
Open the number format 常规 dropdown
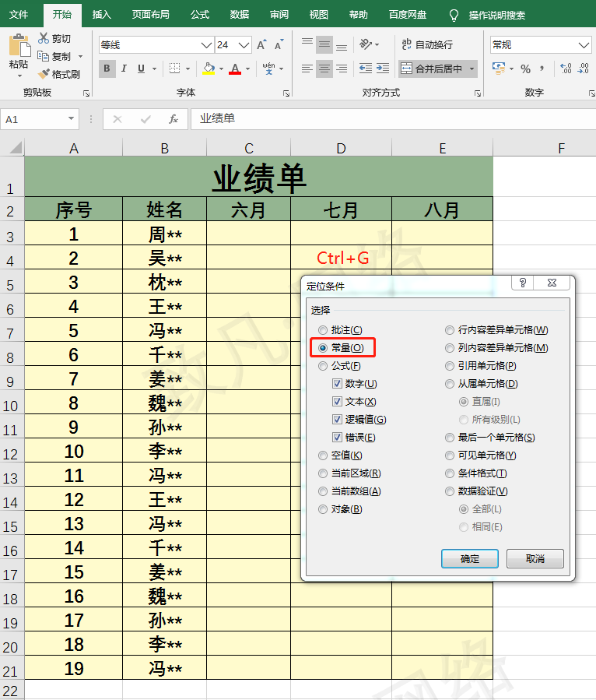coord(584,45)
